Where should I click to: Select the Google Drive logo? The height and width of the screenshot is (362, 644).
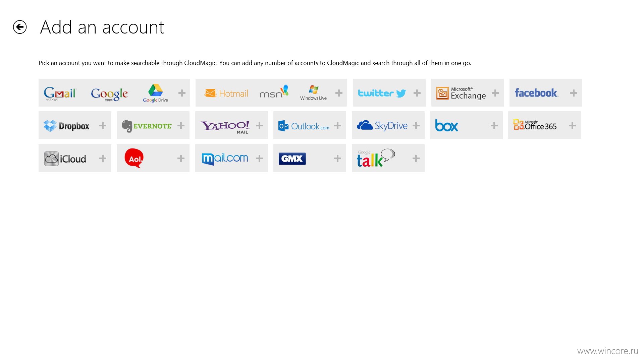155,93
